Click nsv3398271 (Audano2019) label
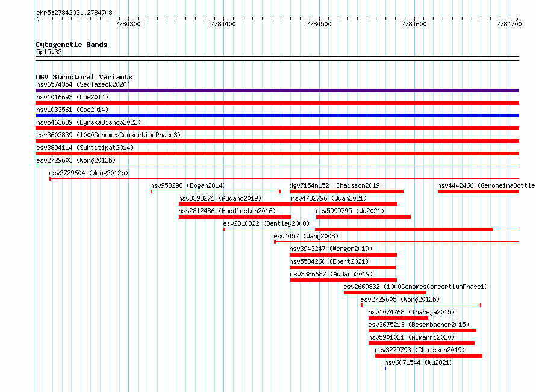 [x=220, y=198]
